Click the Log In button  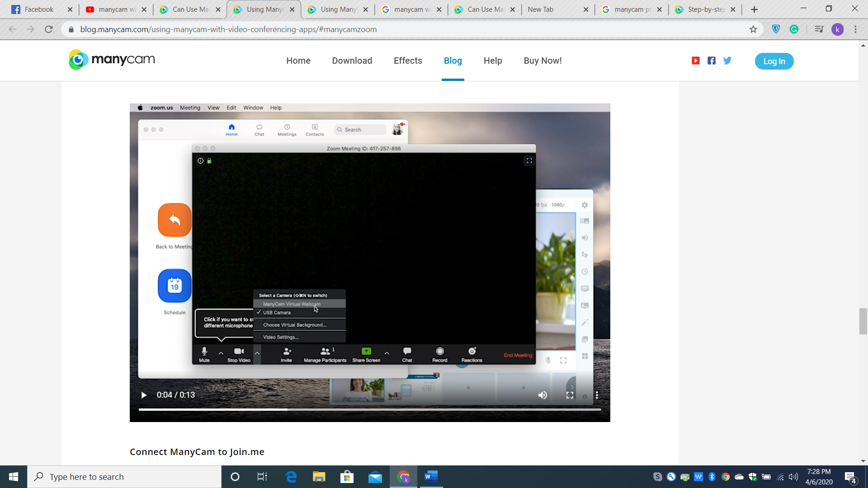[774, 61]
